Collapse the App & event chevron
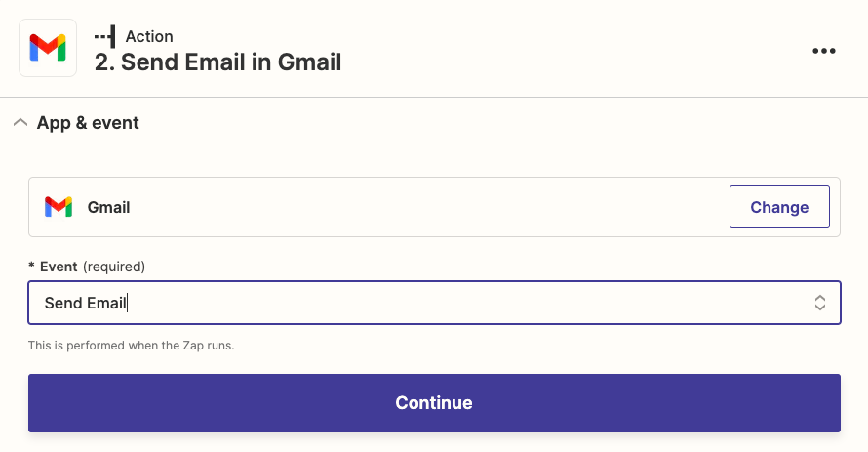The height and width of the screenshot is (452, 868). (x=20, y=122)
